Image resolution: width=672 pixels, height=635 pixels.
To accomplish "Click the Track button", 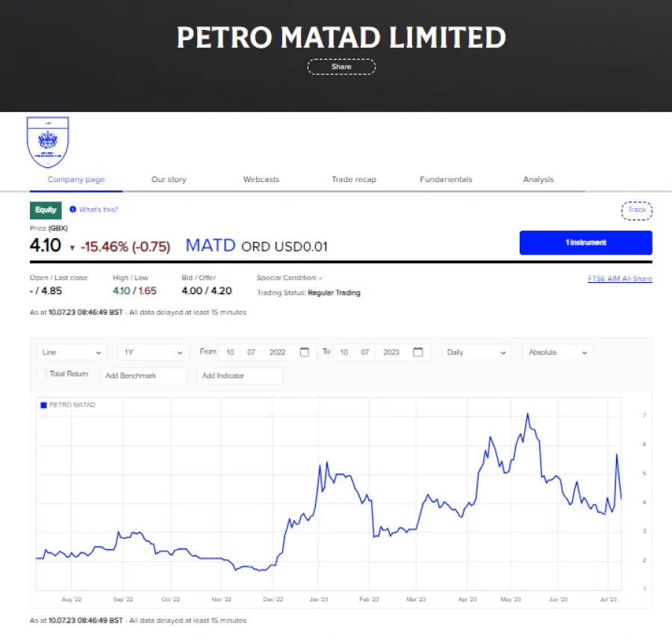I will click(636, 210).
